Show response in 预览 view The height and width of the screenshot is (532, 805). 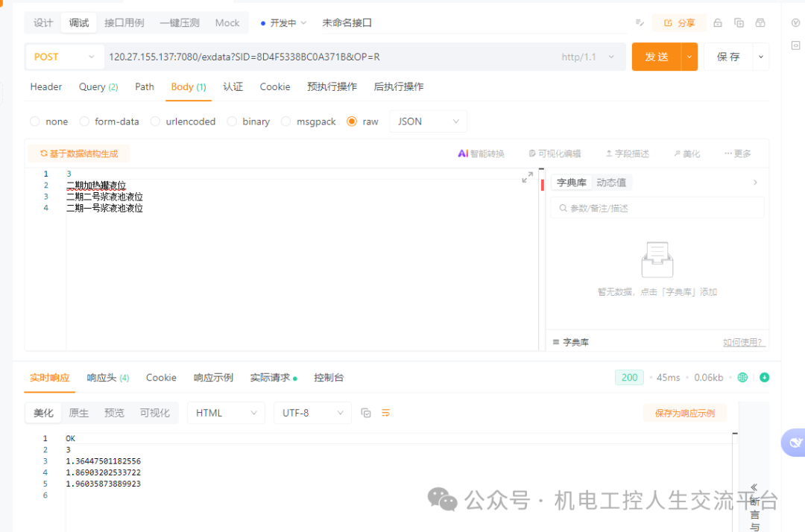pyautogui.click(x=114, y=413)
